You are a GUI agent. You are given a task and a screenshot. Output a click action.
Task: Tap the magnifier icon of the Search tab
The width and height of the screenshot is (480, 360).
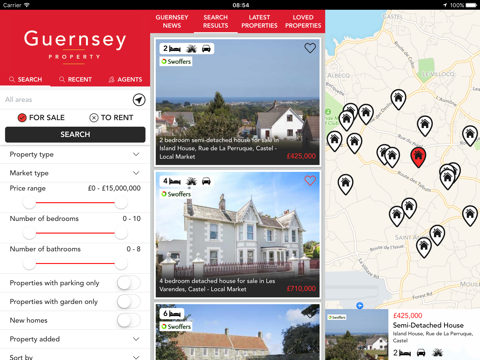point(12,79)
